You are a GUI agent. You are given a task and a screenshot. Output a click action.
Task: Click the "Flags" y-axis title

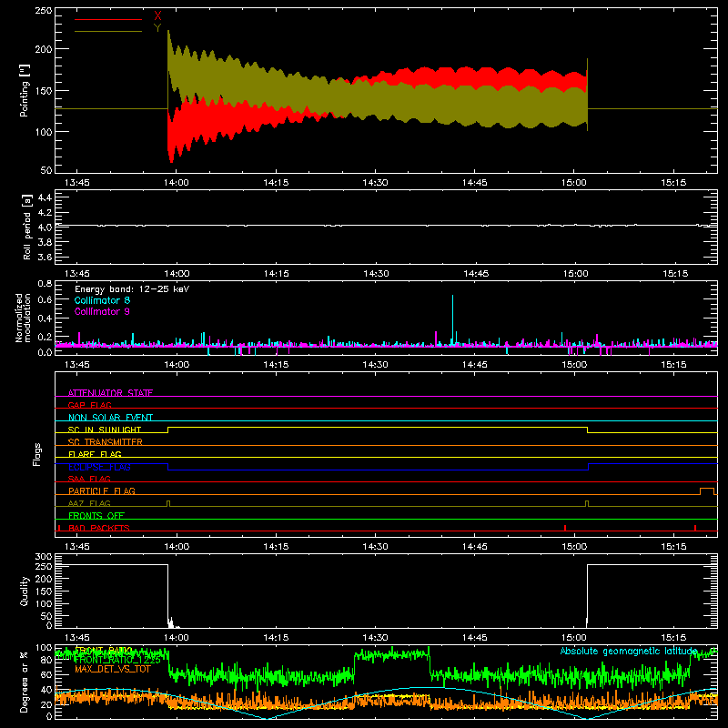(x=37, y=454)
